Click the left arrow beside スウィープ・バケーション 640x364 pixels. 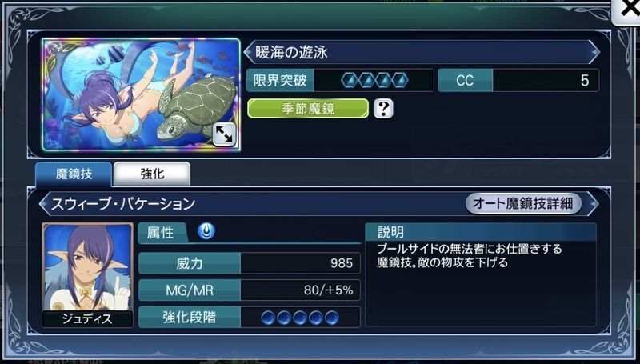pyautogui.click(x=44, y=204)
